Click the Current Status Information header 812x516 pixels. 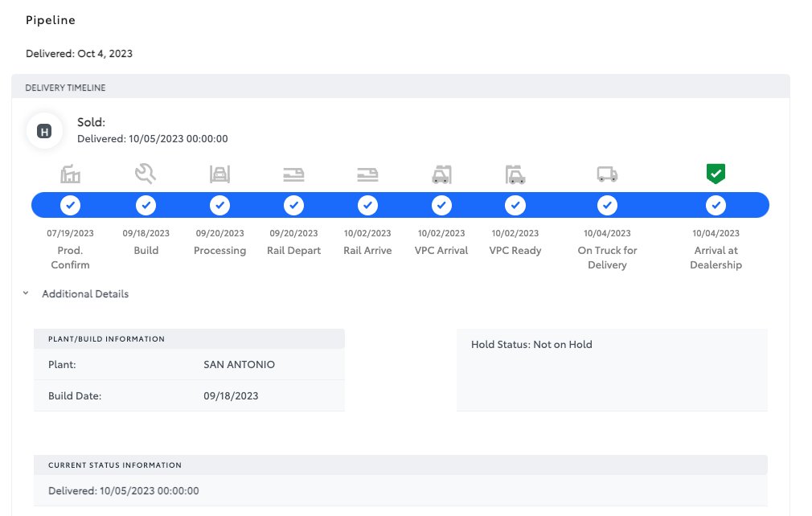pos(115,465)
